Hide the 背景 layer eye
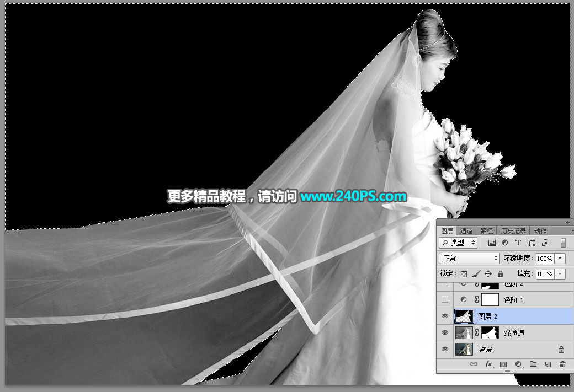The image size is (574, 392). (445, 349)
